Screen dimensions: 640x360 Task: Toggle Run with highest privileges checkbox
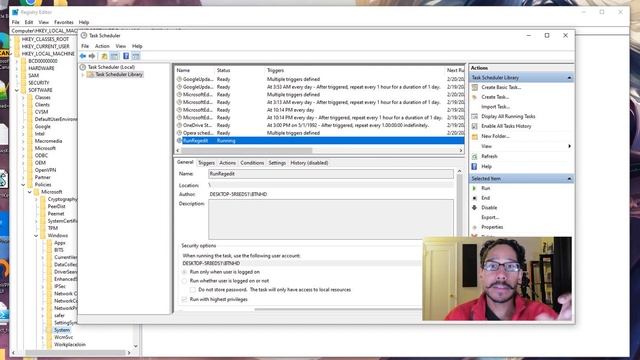click(x=184, y=300)
